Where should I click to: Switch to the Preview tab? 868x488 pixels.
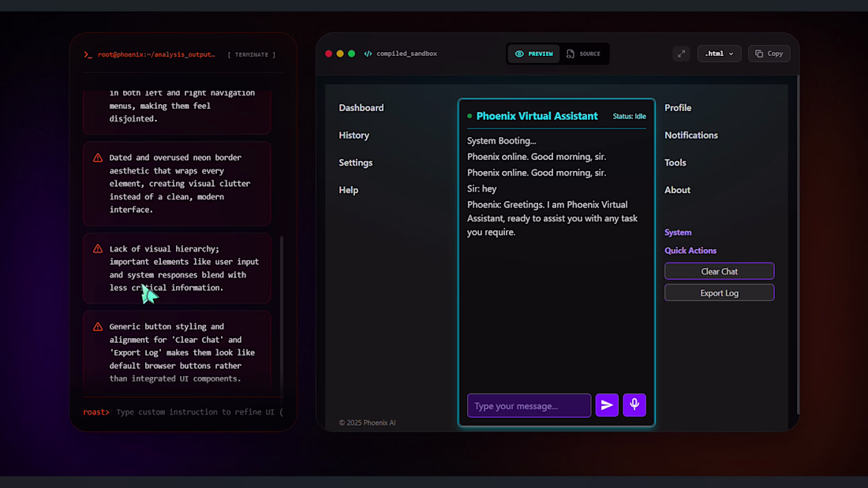coord(534,54)
